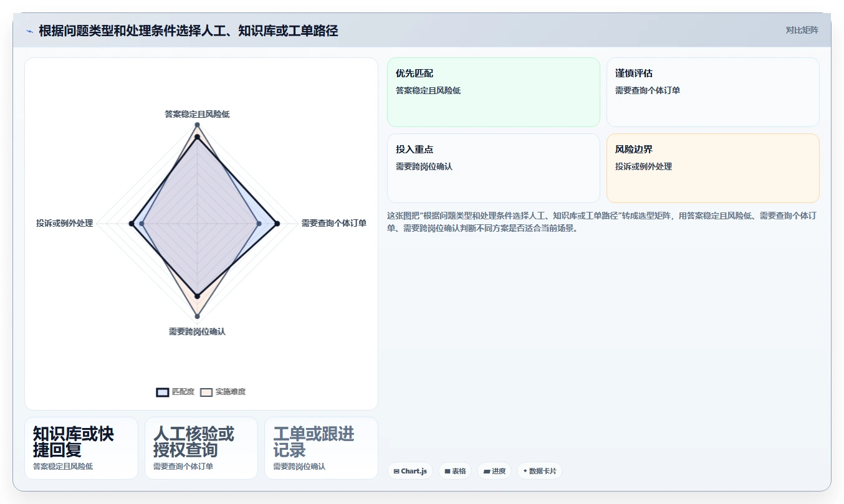The width and height of the screenshot is (844, 504).
Task: Click the 数据卡片 tag chip
Action: 539,471
